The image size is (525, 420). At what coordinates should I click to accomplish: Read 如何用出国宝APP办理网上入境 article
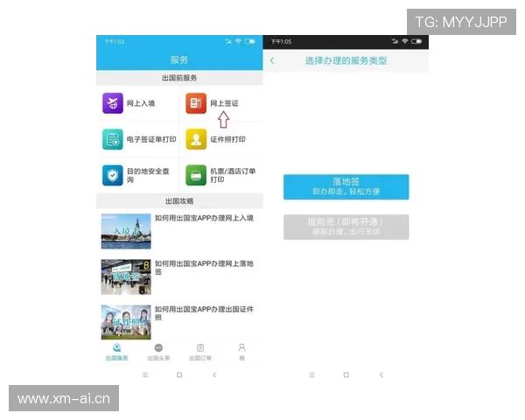[x=204, y=218]
